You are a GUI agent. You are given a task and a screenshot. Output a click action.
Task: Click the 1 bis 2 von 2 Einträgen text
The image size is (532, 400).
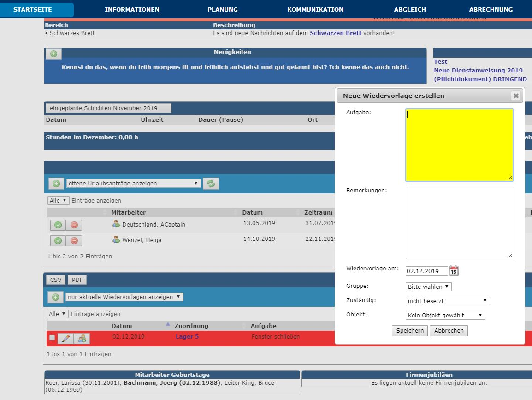click(80, 257)
